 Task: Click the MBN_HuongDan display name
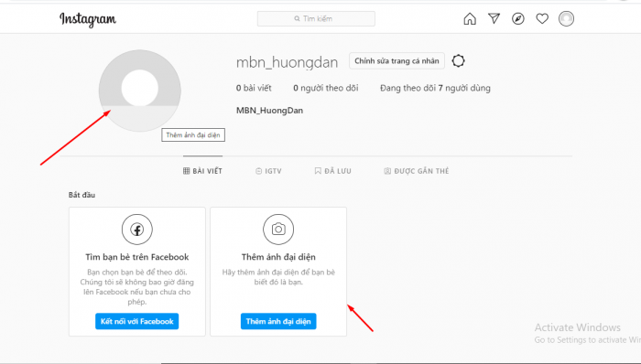click(x=269, y=110)
